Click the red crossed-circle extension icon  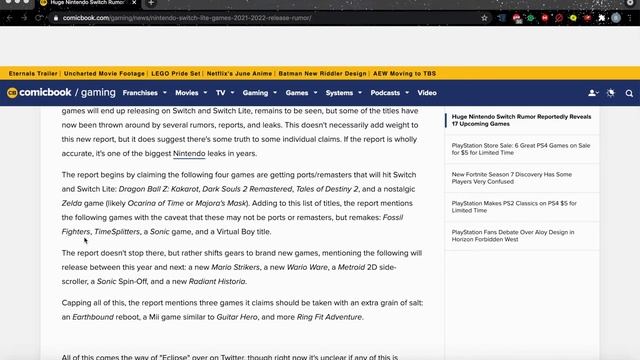[x=559, y=18]
